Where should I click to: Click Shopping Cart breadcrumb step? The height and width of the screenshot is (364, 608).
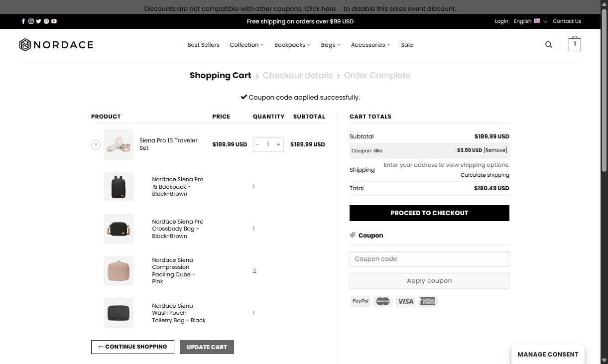pyautogui.click(x=220, y=76)
